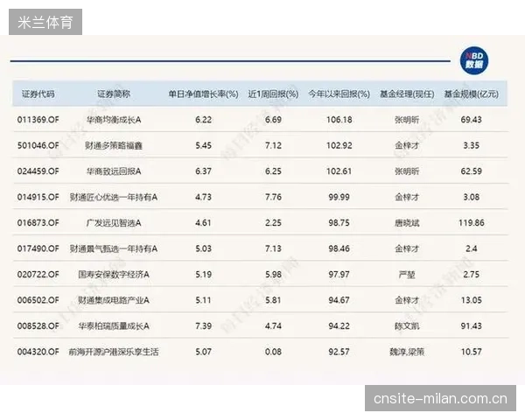Click manager 金梓才 in 财通集成电路产业A row
Viewport: 525px width, 420px height.
[x=407, y=300]
